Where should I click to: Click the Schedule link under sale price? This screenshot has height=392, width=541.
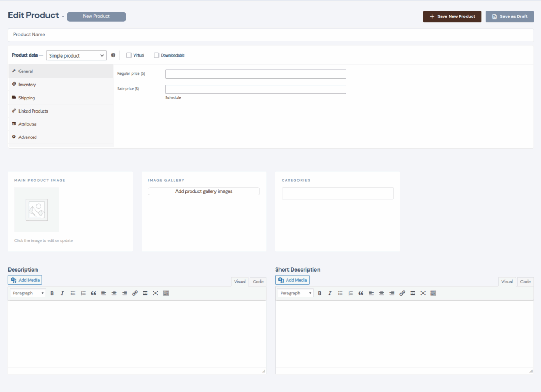173,98
